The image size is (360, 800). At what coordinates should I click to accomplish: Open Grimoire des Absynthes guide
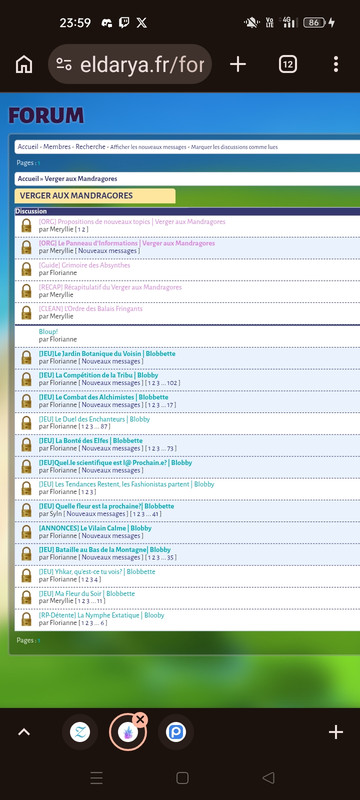point(85,265)
